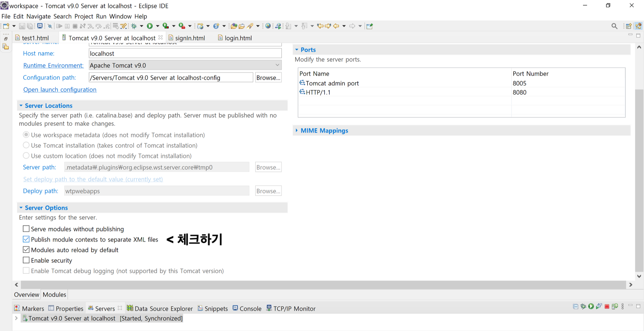Image resolution: width=644 pixels, height=331 pixels.
Task: Toggle Modules auto reload by default
Action: [x=26, y=250]
